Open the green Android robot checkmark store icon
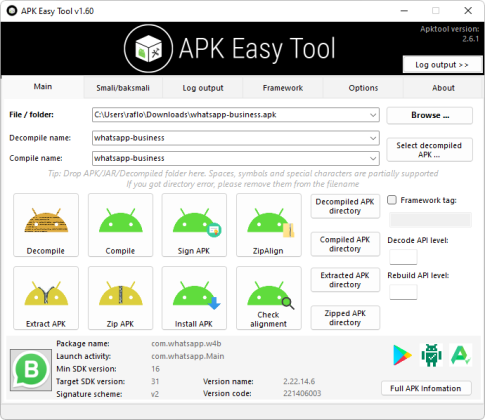This screenshot has height=420, width=485. pyautogui.click(x=431, y=355)
